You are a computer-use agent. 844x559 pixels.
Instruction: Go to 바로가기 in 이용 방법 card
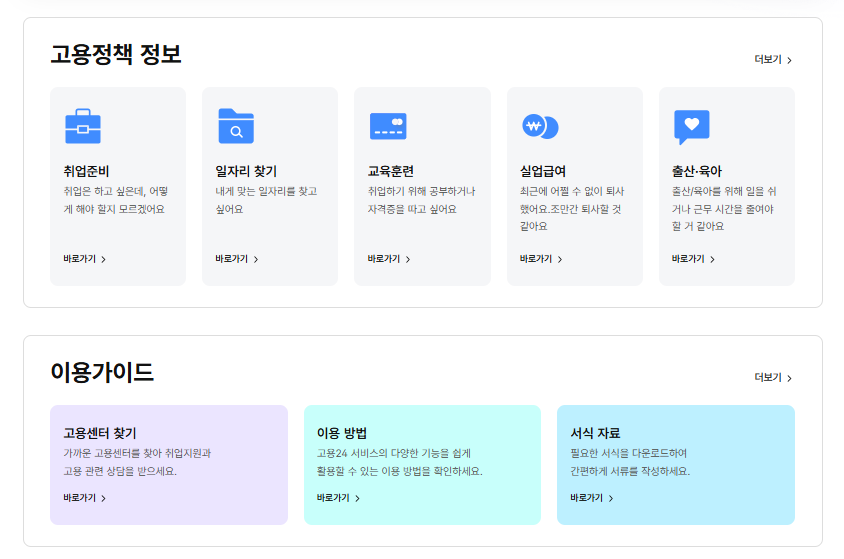click(x=338, y=498)
